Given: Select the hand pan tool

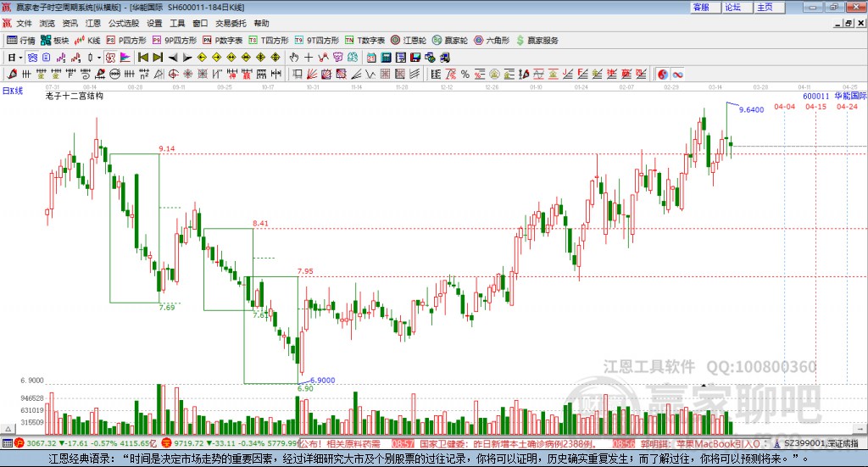Looking at the screenshot, I should (x=294, y=58).
